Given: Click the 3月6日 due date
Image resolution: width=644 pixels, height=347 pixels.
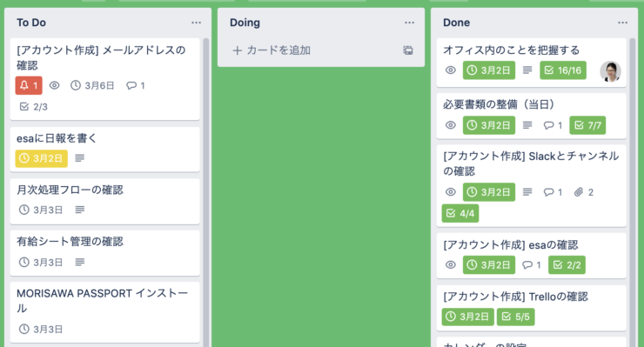Looking at the screenshot, I should pyautogui.click(x=92, y=85).
